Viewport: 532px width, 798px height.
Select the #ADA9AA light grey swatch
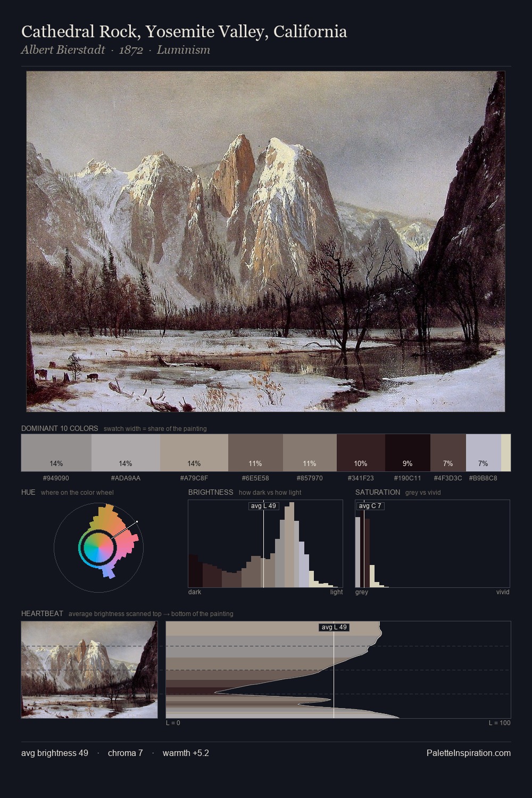tap(126, 453)
